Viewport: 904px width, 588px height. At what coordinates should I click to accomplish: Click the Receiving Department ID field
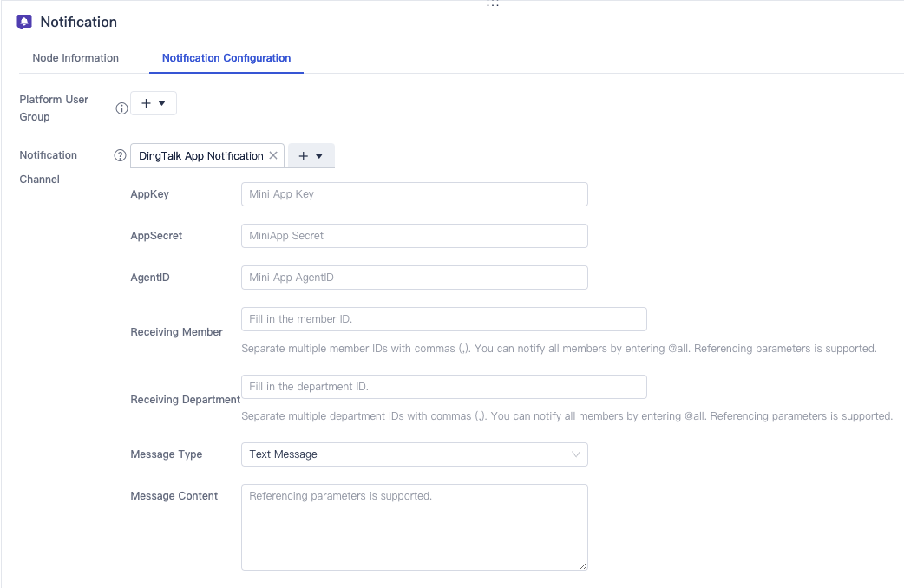(x=443, y=387)
